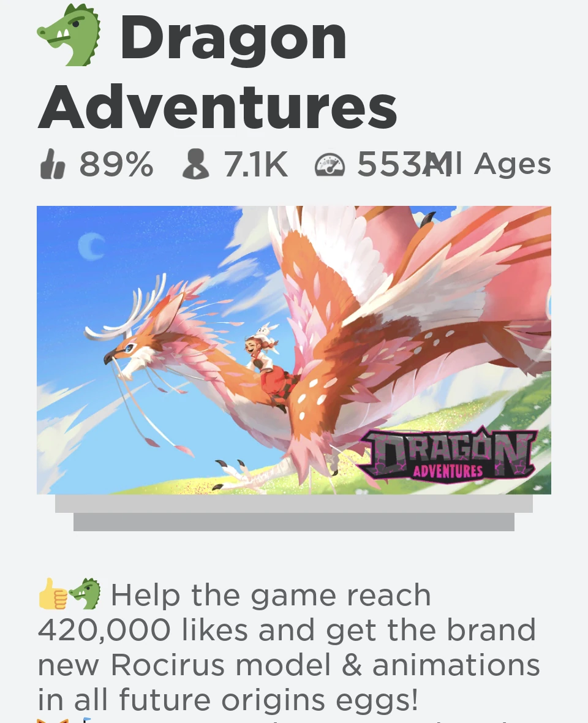
Task: Click the thumbs-up like rating icon
Action: point(52,165)
